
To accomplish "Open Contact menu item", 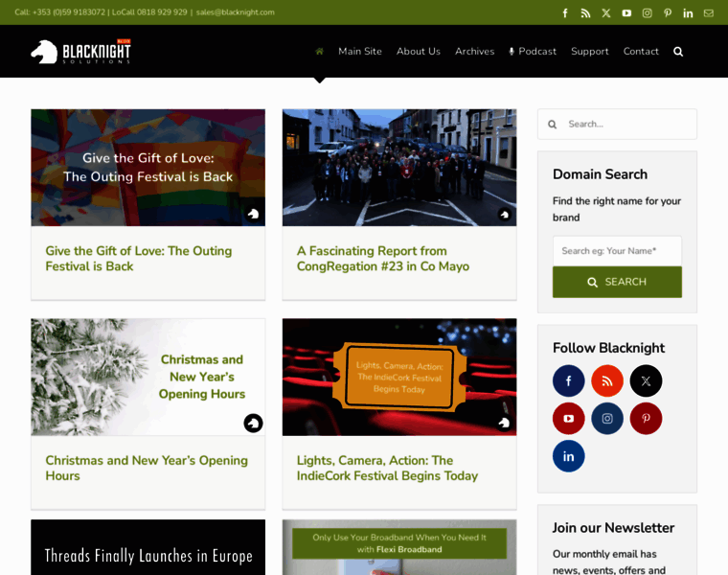I will click(x=641, y=52).
